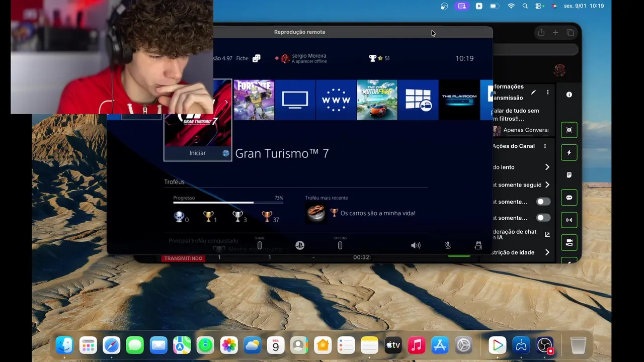Click the info icon in the sidebar
Viewport: 644px width, 362px height.
click(569, 95)
